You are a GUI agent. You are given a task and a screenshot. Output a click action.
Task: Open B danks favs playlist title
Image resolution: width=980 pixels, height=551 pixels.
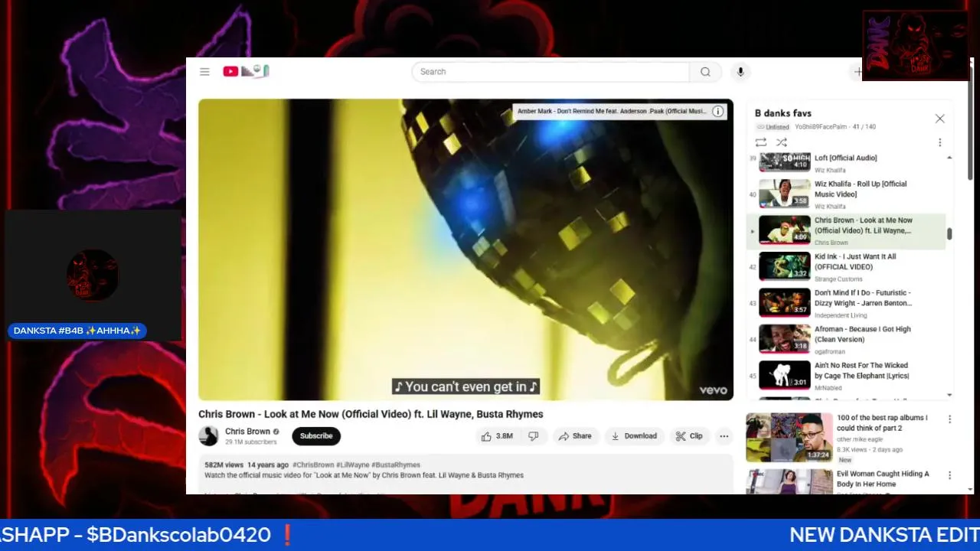click(x=782, y=113)
